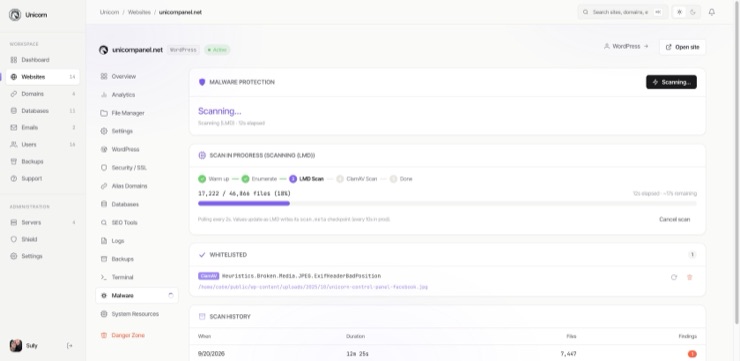The image size is (740, 361).
Task: Open the Danger Zone section
Action: (x=136, y=335)
